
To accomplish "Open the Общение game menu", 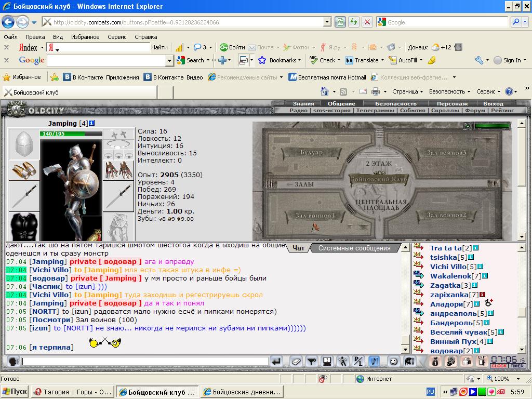I will tap(341, 103).
